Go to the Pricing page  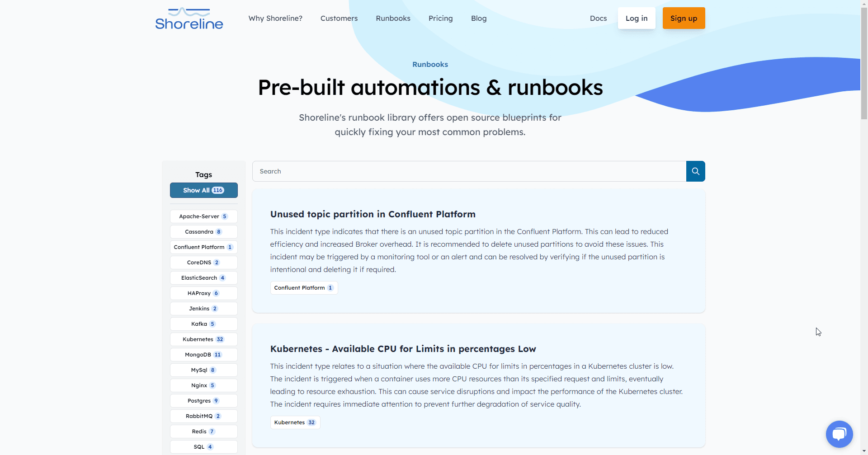(x=440, y=19)
